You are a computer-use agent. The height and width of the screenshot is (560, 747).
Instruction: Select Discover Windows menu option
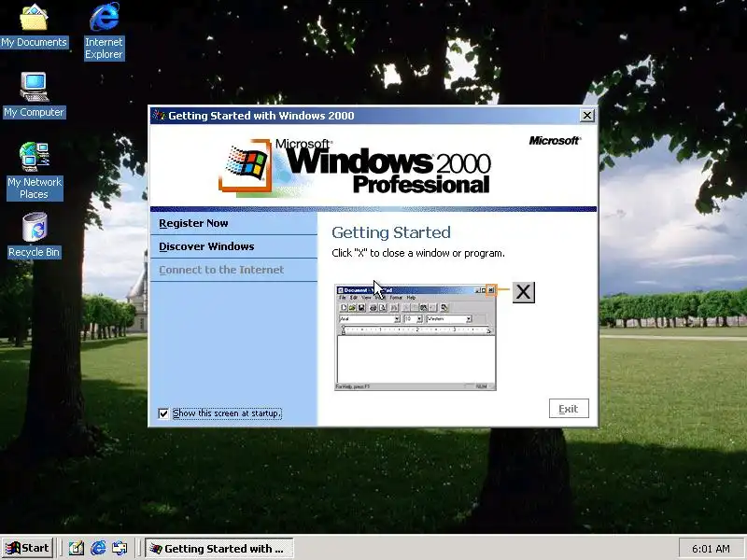(x=233, y=246)
